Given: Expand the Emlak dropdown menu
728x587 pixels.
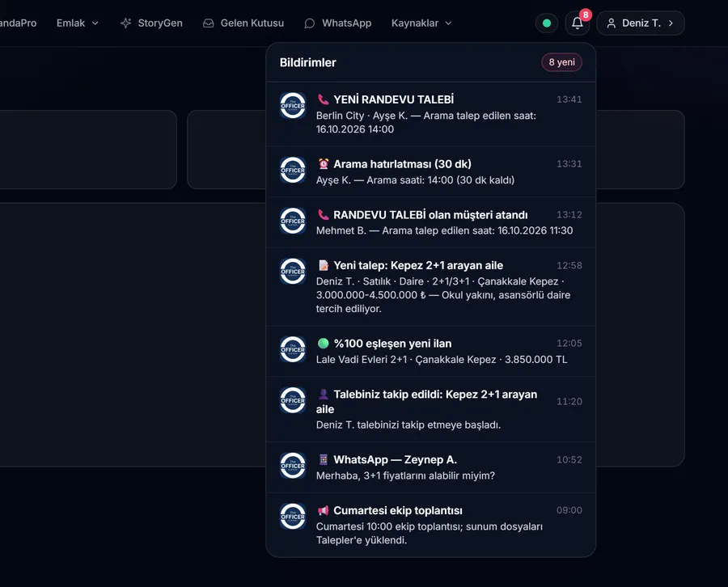Looking at the screenshot, I should click(x=78, y=23).
